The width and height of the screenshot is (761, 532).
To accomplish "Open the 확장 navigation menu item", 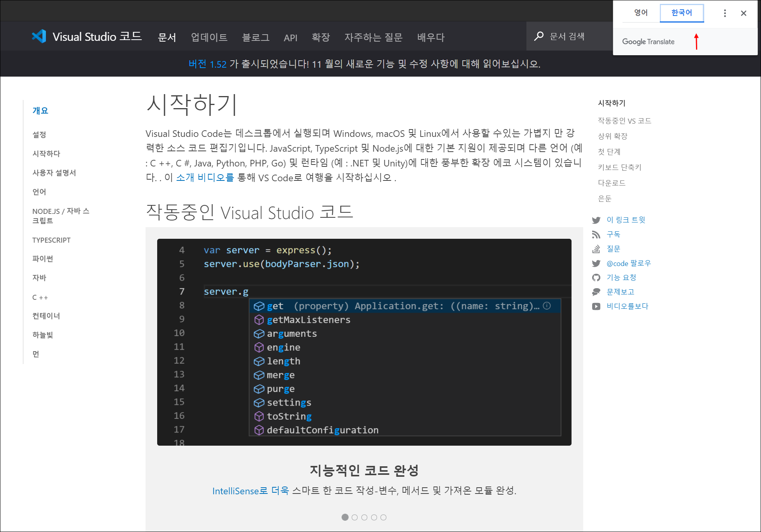I will click(321, 37).
